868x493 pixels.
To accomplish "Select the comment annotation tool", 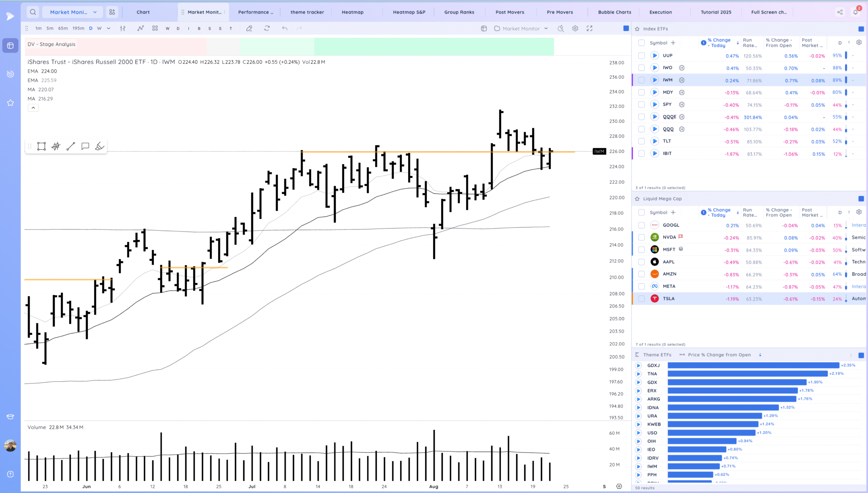I will click(x=85, y=146).
